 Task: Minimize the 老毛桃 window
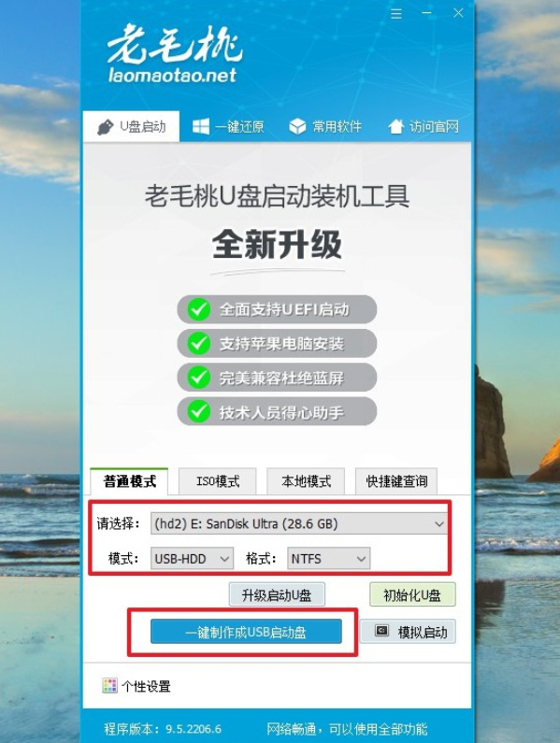[426, 13]
